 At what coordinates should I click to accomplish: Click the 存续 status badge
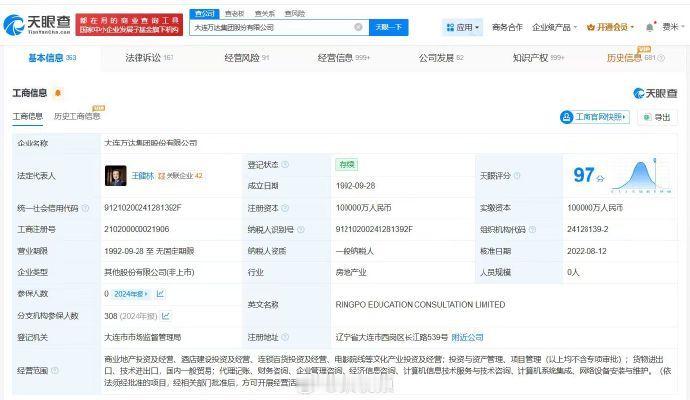coord(347,165)
